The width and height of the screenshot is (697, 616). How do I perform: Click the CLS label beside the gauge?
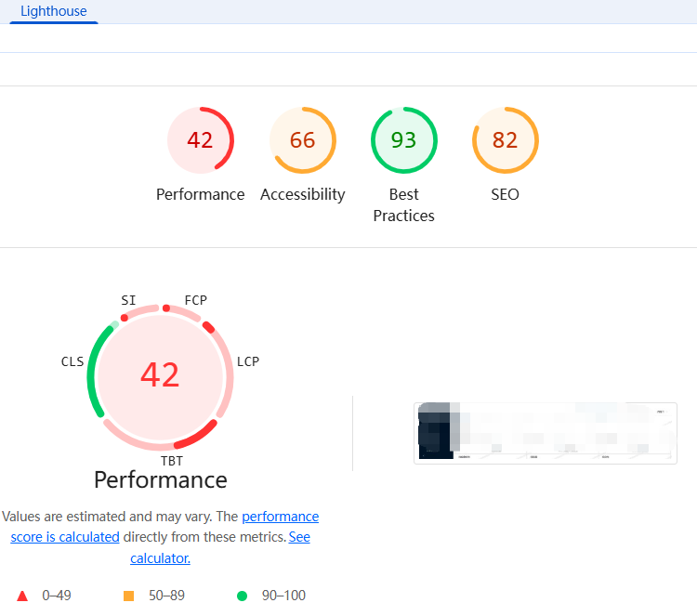pos(72,361)
